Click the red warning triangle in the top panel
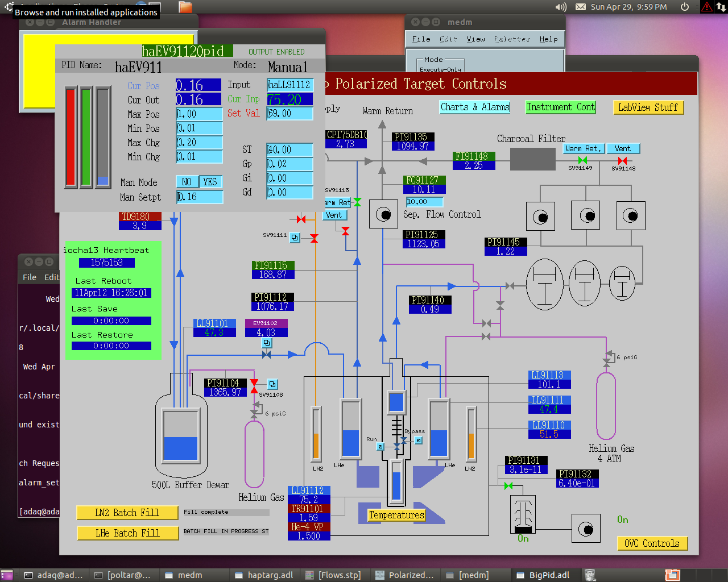This screenshot has width=728, height=582. pyautogui.click(x=707, y=7)
